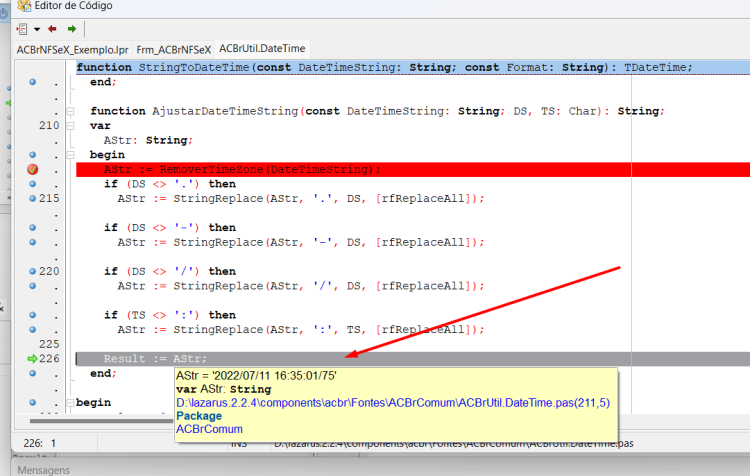Set a breakpoint at line 220 gutter dot

[33, 271]
